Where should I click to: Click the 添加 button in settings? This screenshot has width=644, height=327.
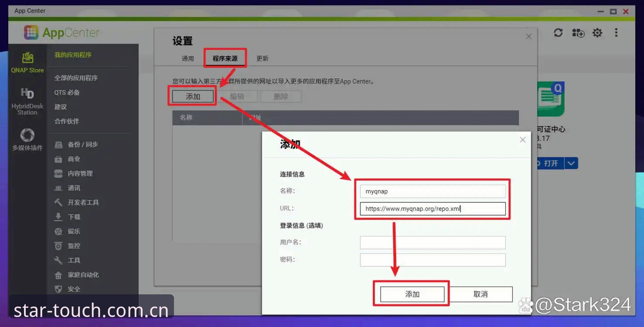click(193, 97)
